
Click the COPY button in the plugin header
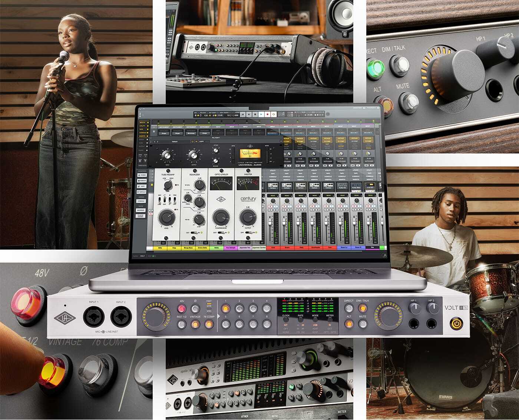[202, 141]
